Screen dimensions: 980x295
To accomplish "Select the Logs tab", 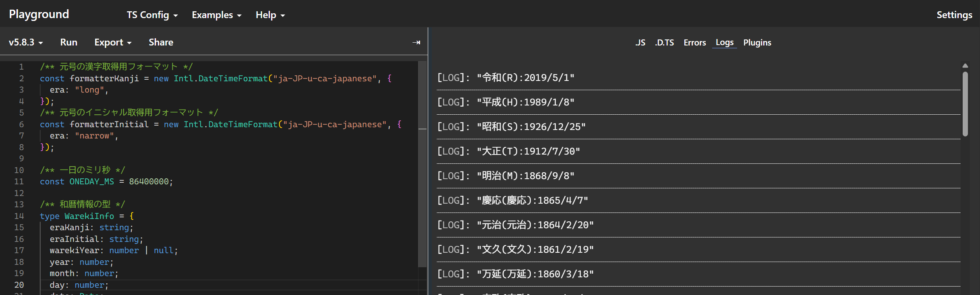I will click(725, 42).
